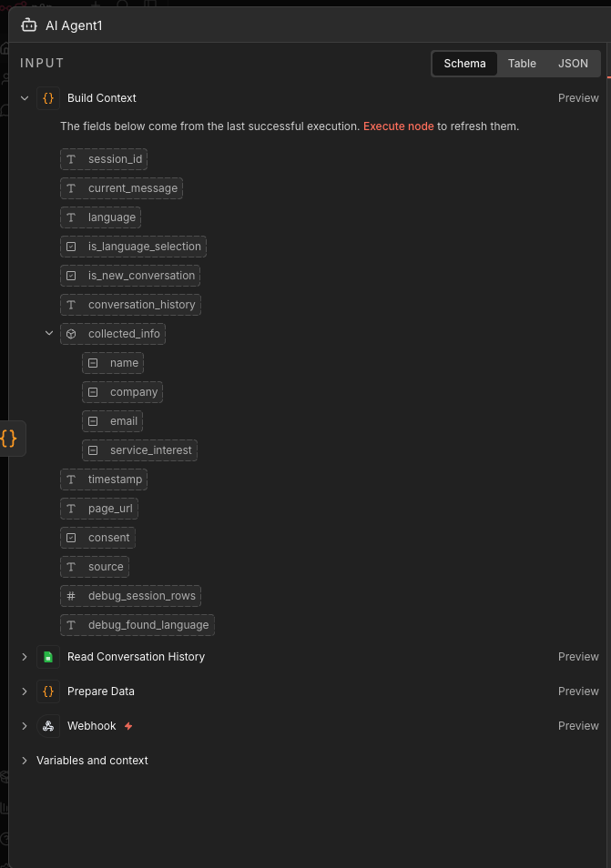
Task: Click the webhook node icon next to Webhook
Action: pyautogui.click(x=48, y=725)
